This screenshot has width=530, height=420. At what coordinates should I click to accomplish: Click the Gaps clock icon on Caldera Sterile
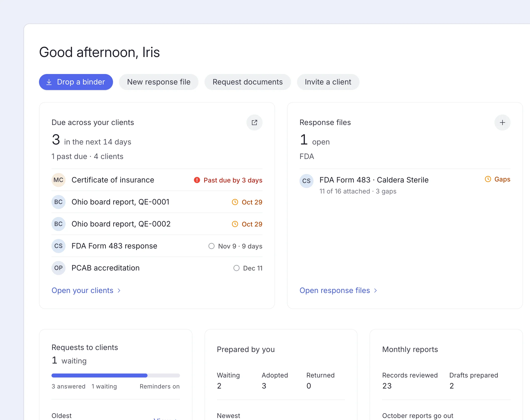click(x=488, y=179)
